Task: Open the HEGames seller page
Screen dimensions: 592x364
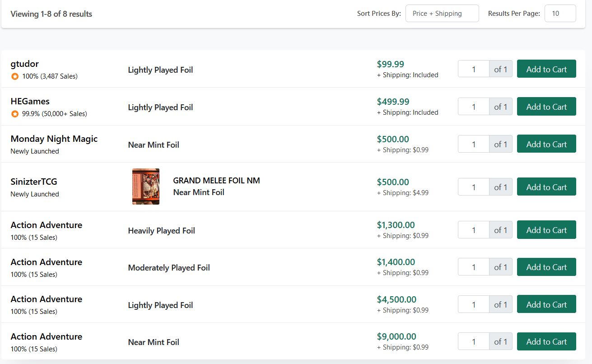Action: pos(30,101)
